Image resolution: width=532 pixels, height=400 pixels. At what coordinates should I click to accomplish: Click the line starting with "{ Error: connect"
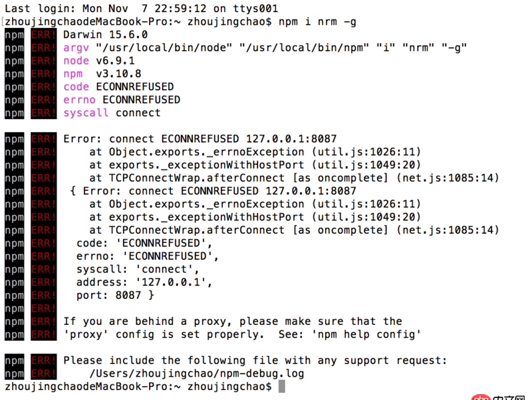[213, 191]
